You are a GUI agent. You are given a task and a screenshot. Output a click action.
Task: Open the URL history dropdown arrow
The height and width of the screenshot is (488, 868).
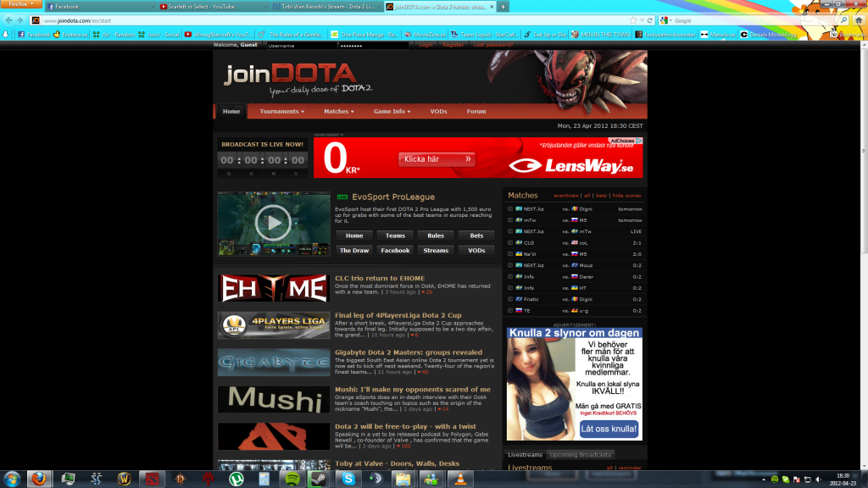pos(643,20)
